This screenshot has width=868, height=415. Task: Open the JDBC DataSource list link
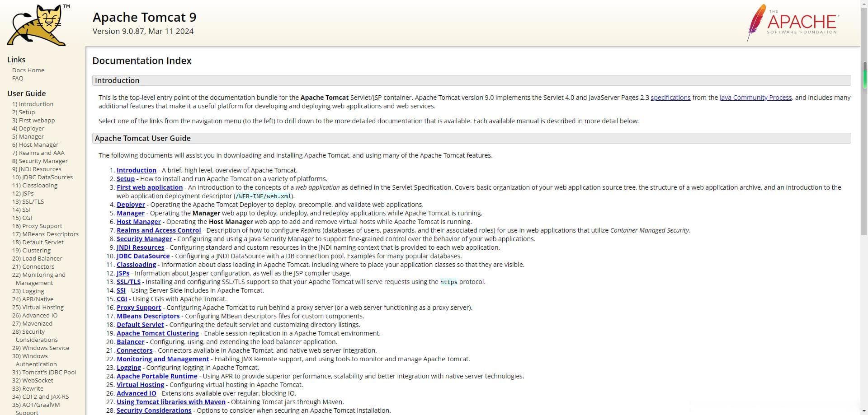click(143, 256)
